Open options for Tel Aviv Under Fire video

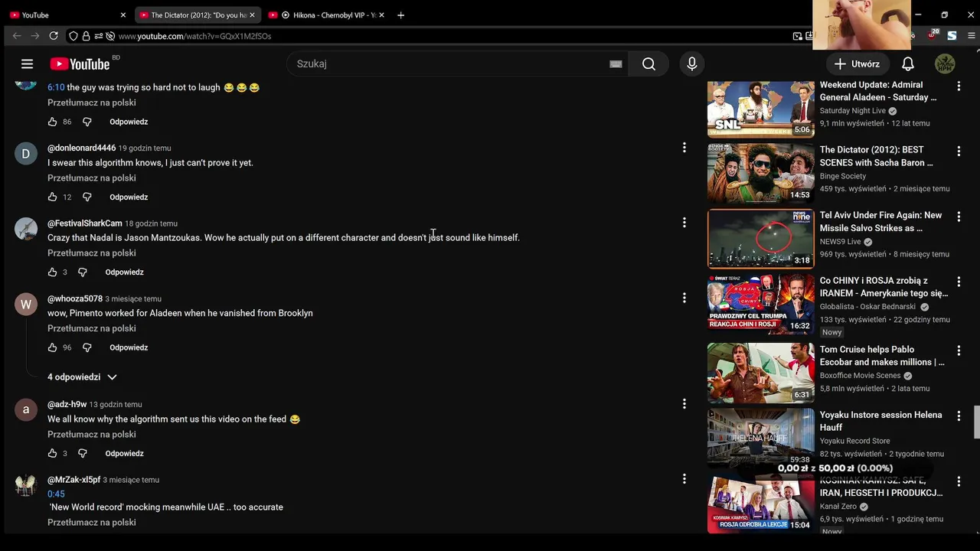[959, 217]
